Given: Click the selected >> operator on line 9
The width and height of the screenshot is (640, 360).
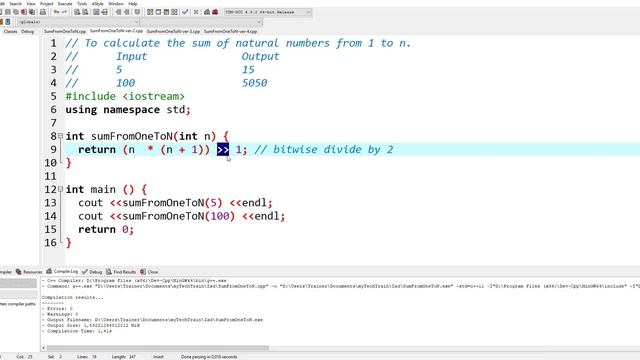Looking at the screenshot, I should point(223,149).
